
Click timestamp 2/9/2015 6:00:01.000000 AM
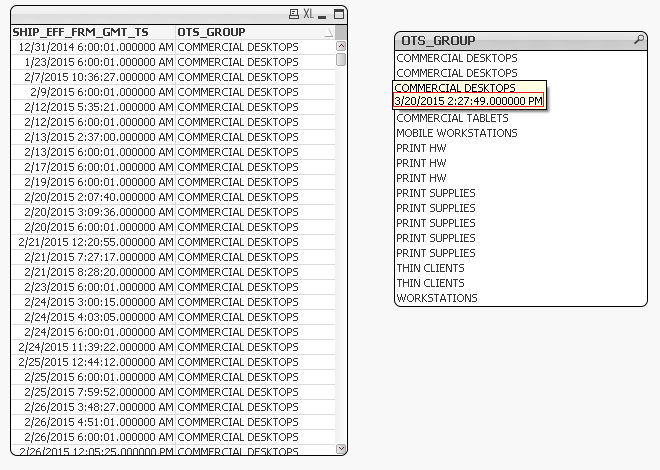coord(102,92)
